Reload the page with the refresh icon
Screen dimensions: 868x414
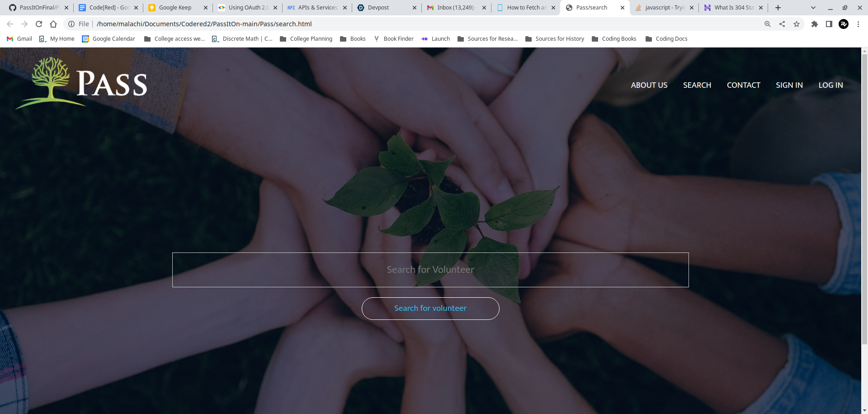(39, 24)
